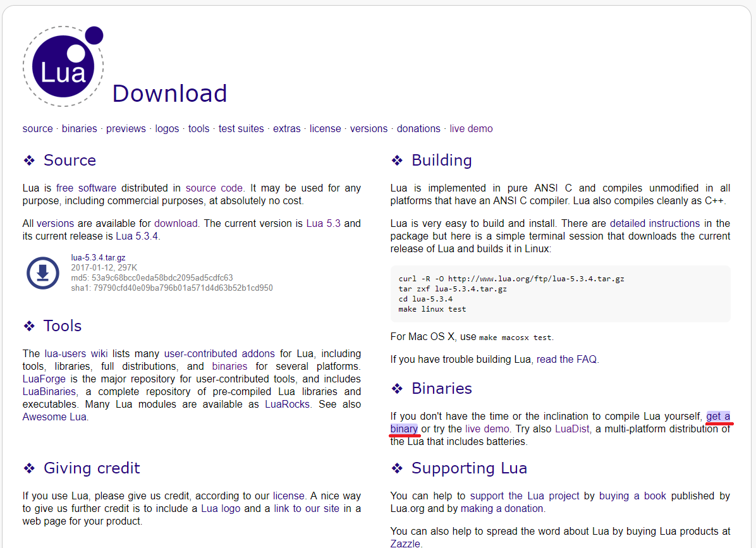Viewport: 756px width, 548px height.
Task: Click the 'tar zxf lua-5.3.4.tar.gz' code line
Action: tap(452, 289)
